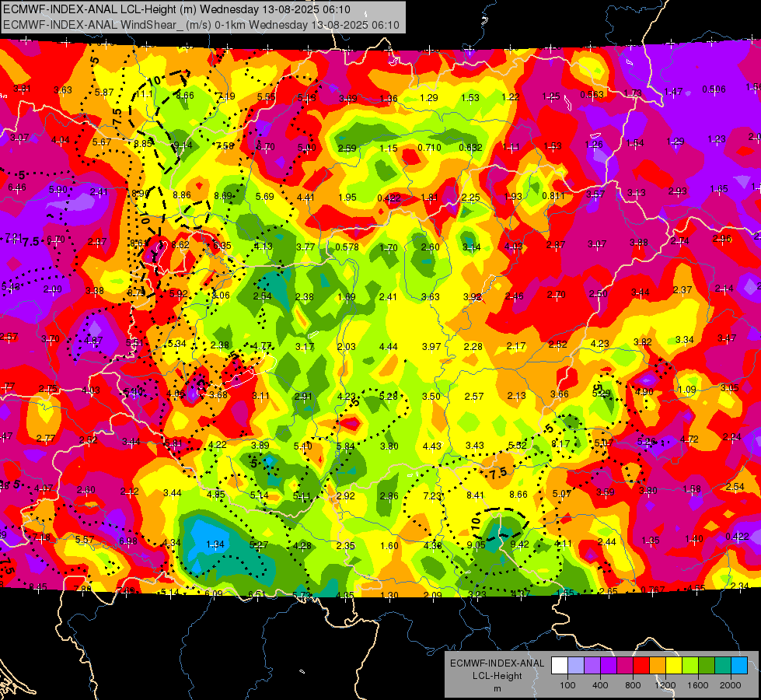Viewport: 761px width, 700px height.
Task: Click the wind shear value "0.563"
Action: click(x=592, y=95)
